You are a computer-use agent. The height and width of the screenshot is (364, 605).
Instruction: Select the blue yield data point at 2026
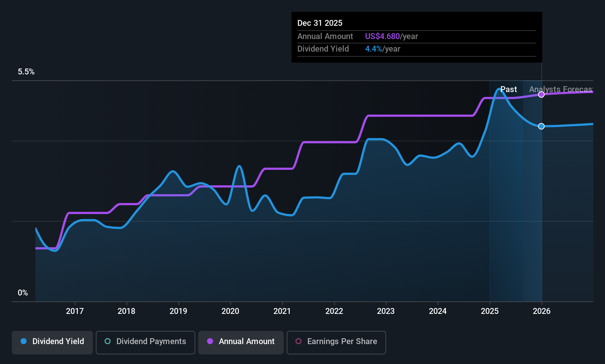541,126
